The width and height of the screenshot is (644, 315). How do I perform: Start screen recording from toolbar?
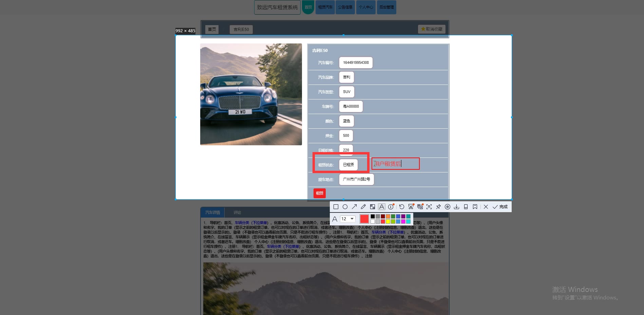click(448, 207)
